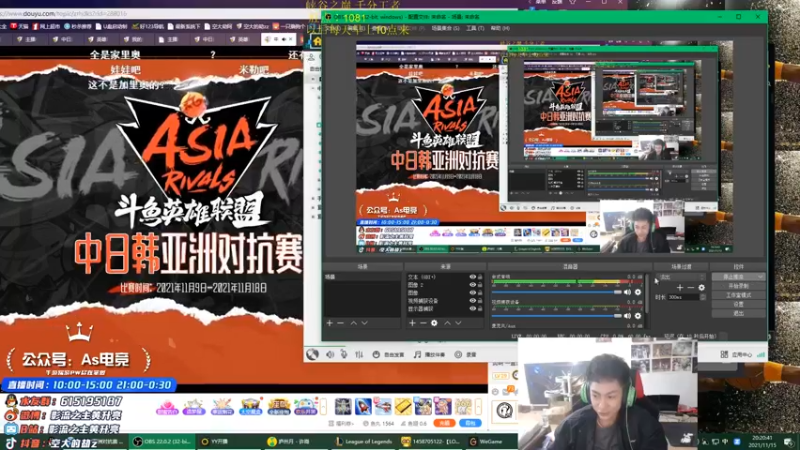800x450 pixels.
Task: Click the microphone icon in YY toolbar
Action: pos(344,355)
